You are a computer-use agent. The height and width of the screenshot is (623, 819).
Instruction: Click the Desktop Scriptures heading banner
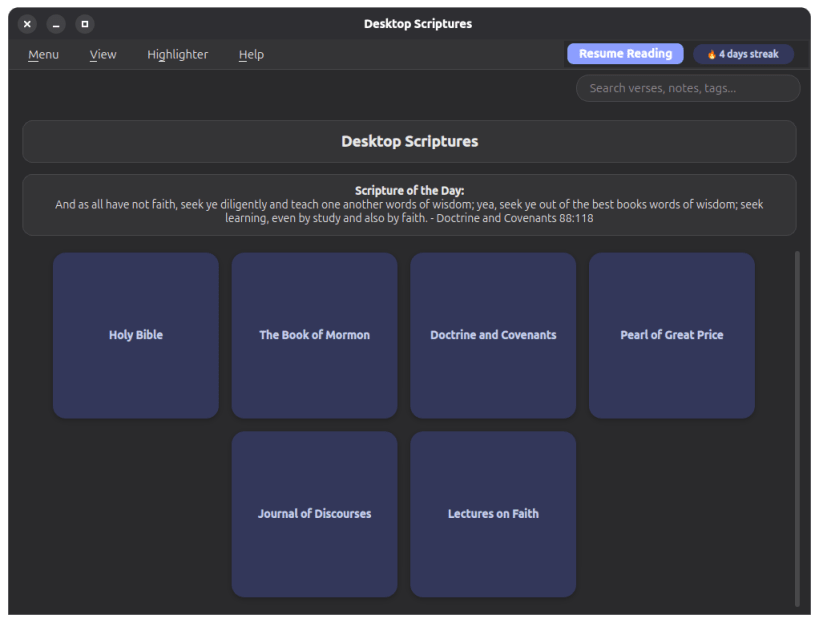point(410,142)
